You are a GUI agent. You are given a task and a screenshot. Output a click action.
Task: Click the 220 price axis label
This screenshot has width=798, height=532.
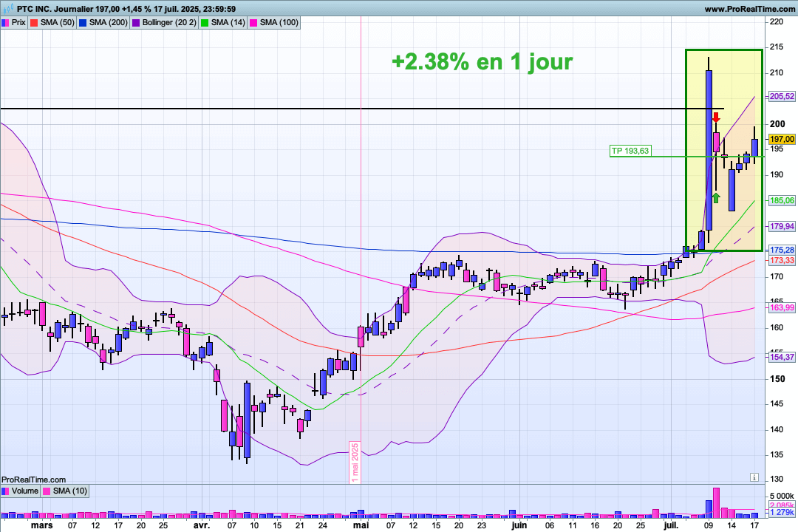[777, 22]
